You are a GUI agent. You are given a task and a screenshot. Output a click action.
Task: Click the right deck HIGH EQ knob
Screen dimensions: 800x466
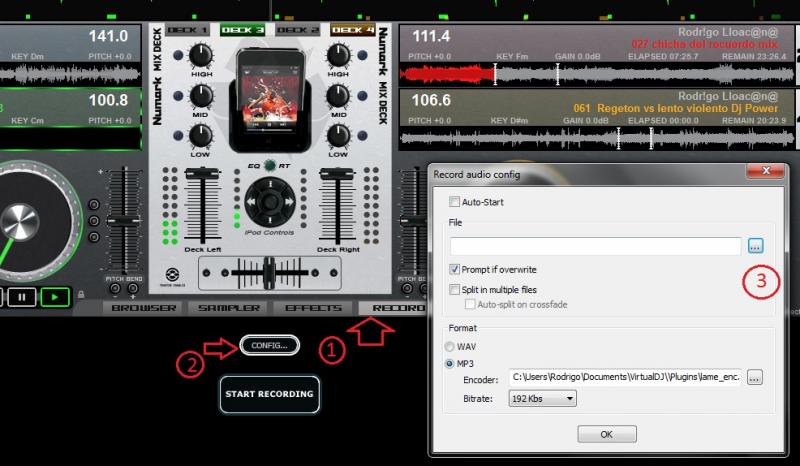point(338,56)
